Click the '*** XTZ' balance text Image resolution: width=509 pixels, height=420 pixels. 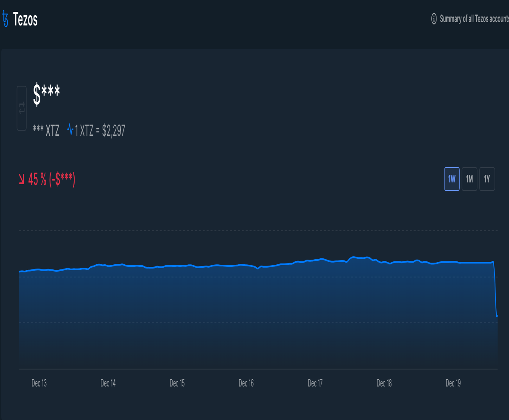(x=46, y=131)
